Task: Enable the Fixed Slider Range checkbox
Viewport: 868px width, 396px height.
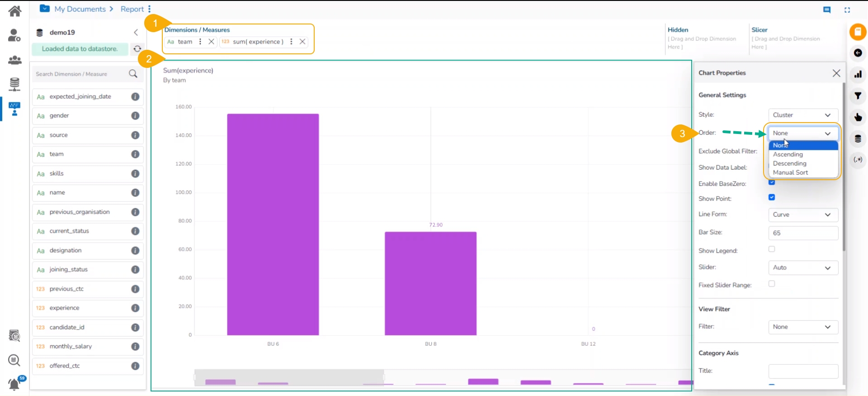Action: pos(772,284)
